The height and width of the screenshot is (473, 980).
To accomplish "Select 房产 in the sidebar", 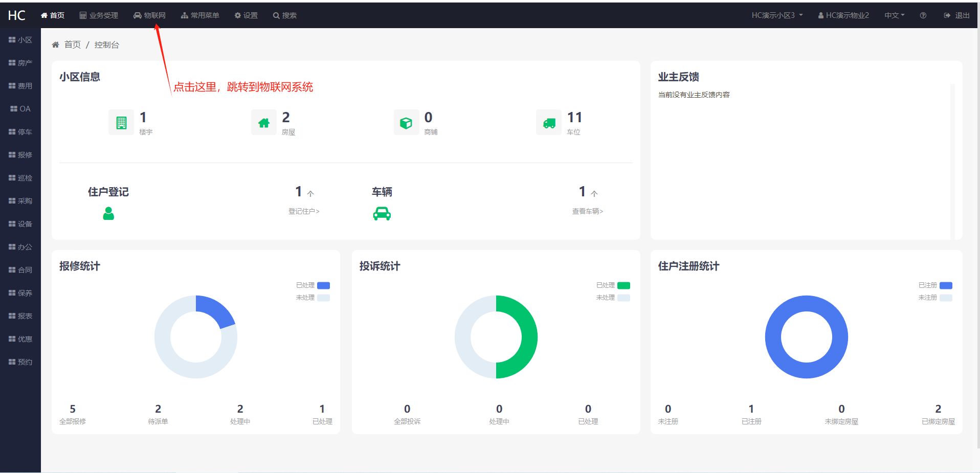I will [x=20, y=63].
